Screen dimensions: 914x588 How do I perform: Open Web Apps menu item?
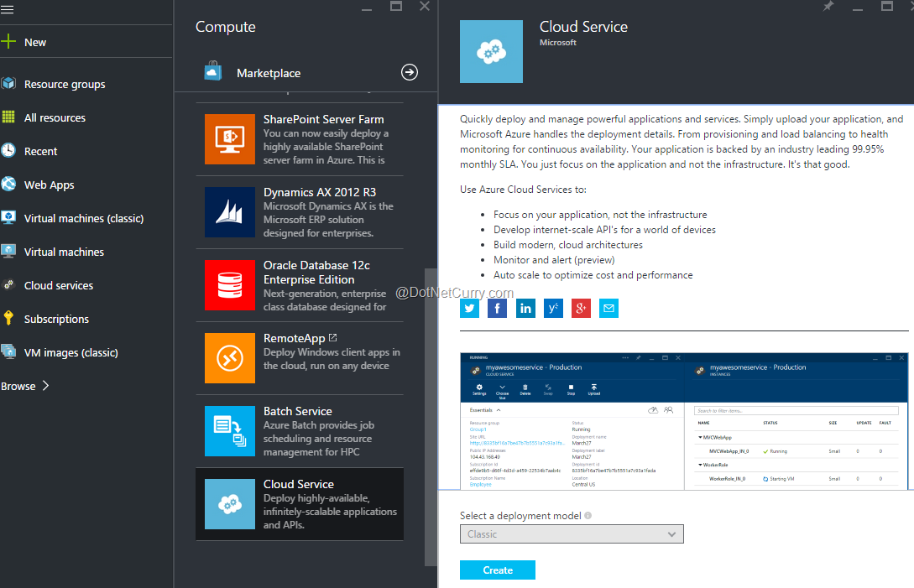point(49,185)
